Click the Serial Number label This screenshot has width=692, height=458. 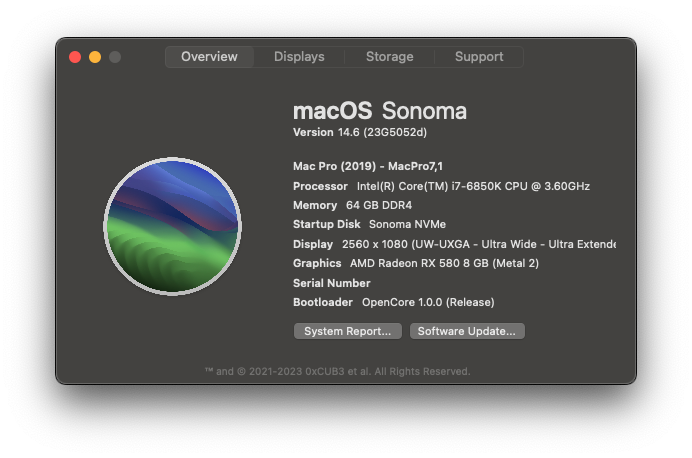[x=331, y=283]
